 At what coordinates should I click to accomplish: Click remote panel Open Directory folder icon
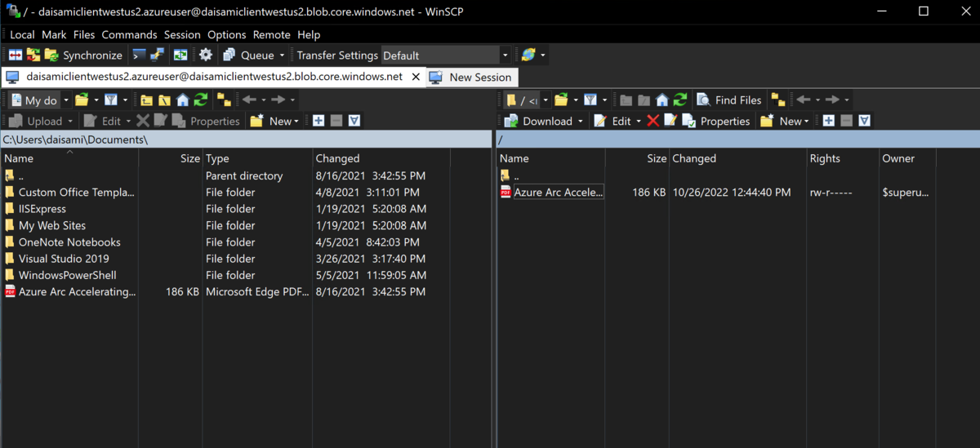coord(561,100)
